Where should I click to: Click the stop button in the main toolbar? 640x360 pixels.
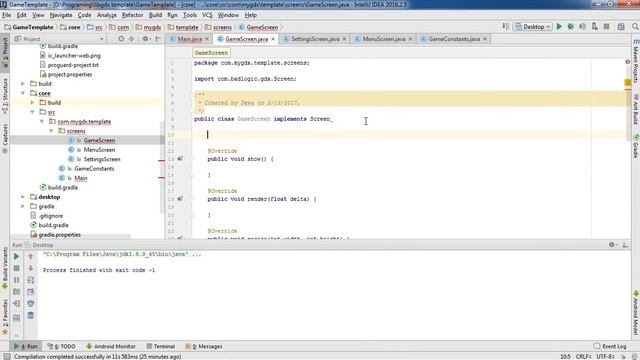coord(607,27)
